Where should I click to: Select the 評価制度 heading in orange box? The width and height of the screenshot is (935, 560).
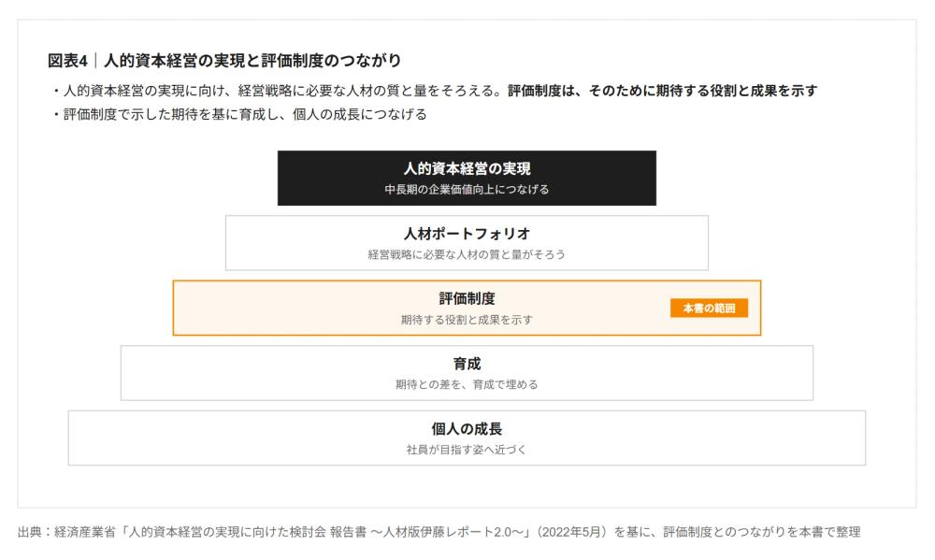pos(467,299)
